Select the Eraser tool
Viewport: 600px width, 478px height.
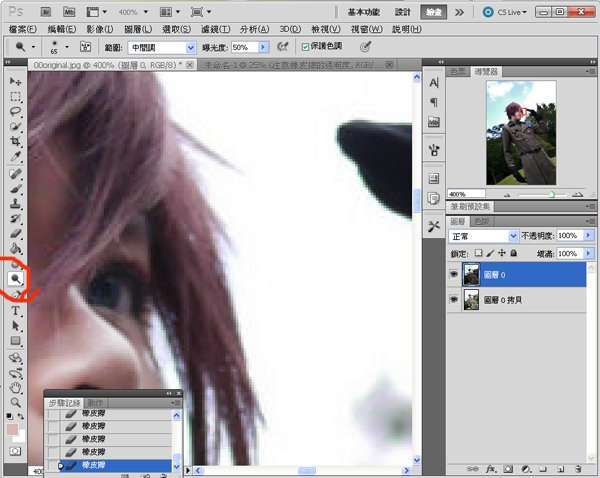click(15, 234)
